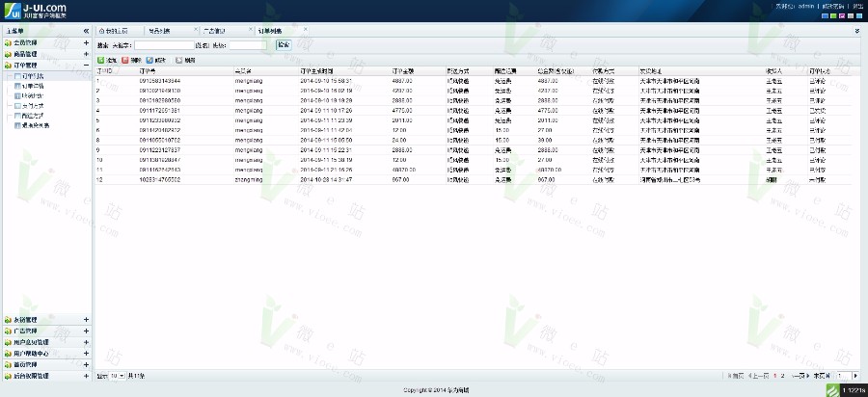Expand the 会员管理 section plus sign
The image size is (868, 397).
pyautogui.click(x=86, y=42)
